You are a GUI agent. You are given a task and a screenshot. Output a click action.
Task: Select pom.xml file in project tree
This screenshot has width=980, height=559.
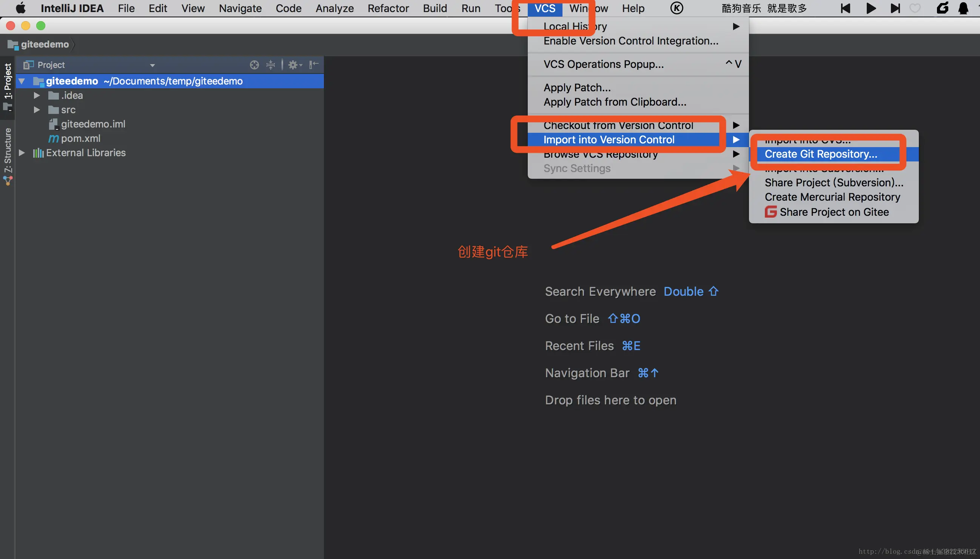click(x=80, y=138)
